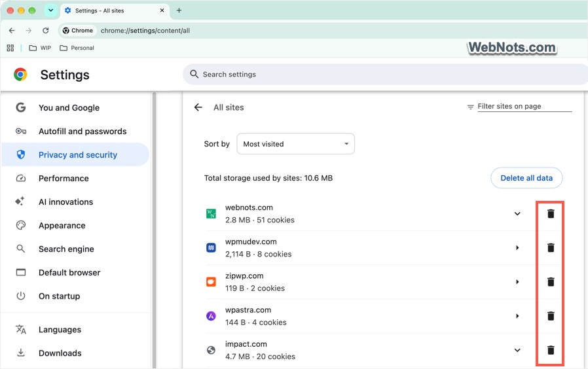Screen dimensions: 588x369
Task: Reload the page
Action: [45, 30]
